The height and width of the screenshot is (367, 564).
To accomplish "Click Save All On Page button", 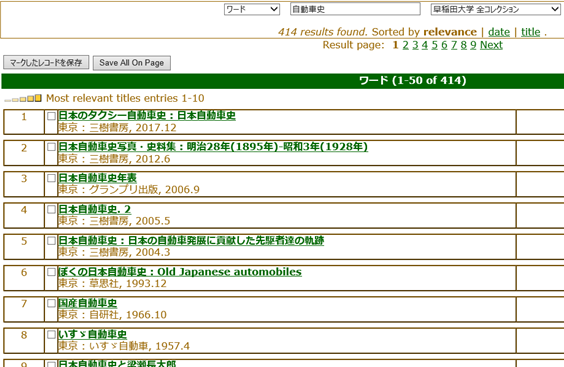I will pos(132,63).
